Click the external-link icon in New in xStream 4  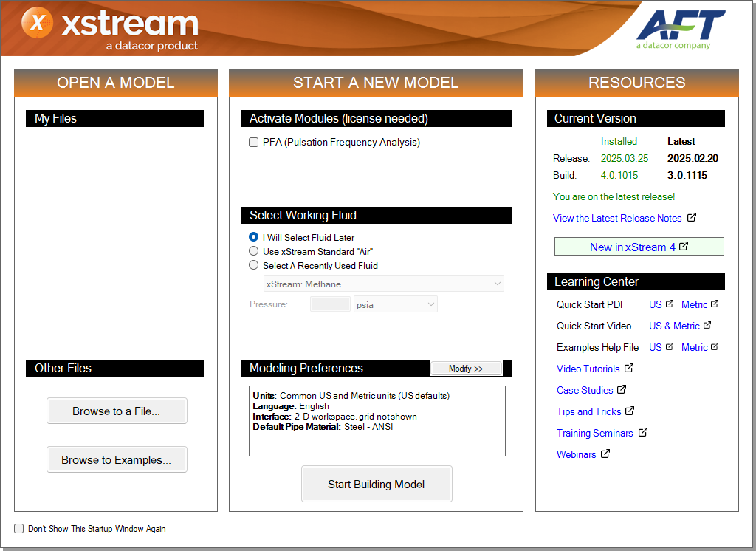point(683,247)
